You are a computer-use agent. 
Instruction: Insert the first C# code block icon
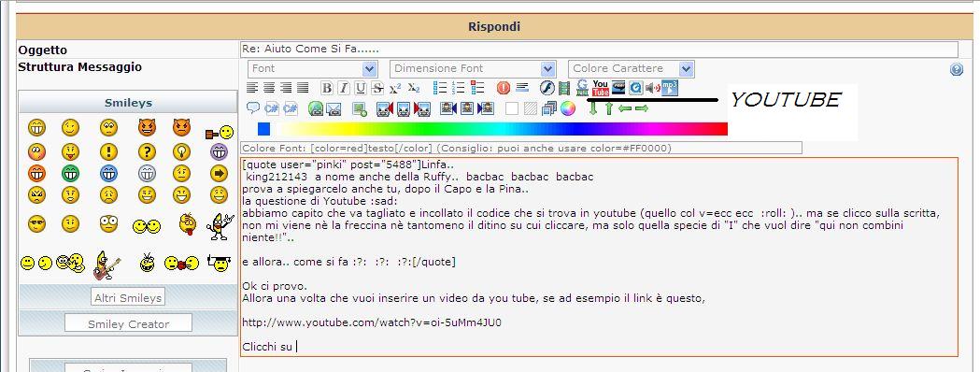(271, 108)
